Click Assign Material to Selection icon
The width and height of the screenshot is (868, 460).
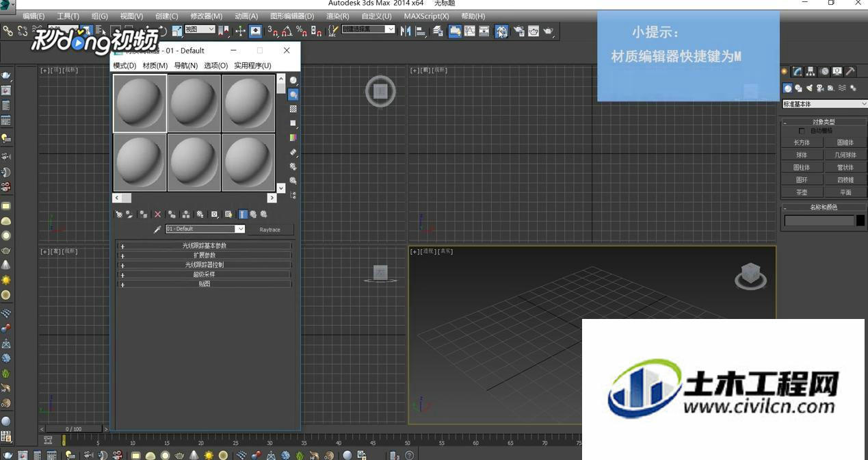(x=143, y=214)
